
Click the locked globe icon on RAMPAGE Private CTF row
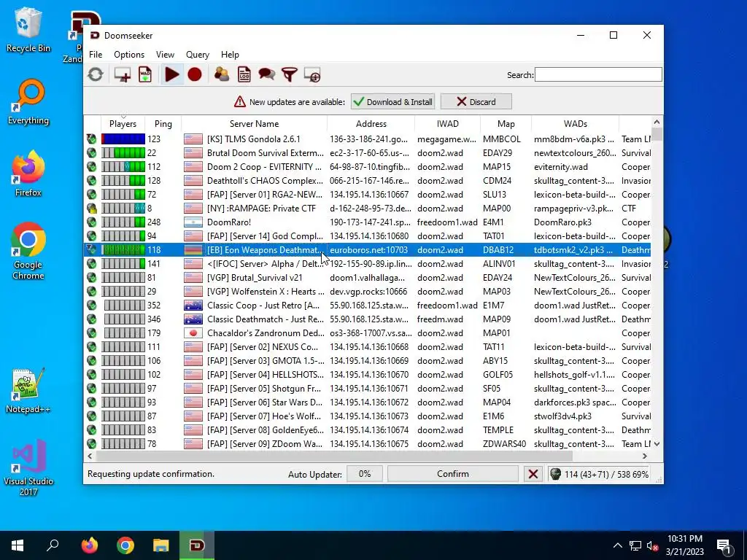(x=92, y=209)
